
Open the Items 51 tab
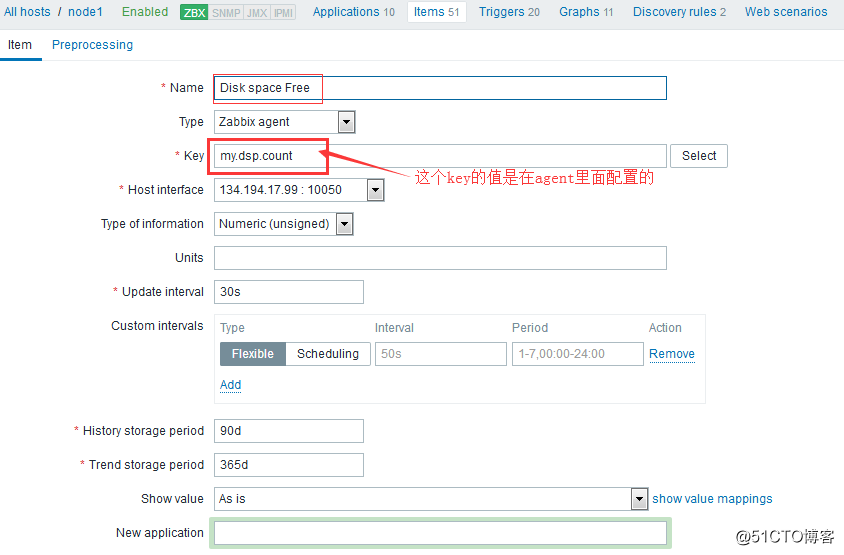437,12
